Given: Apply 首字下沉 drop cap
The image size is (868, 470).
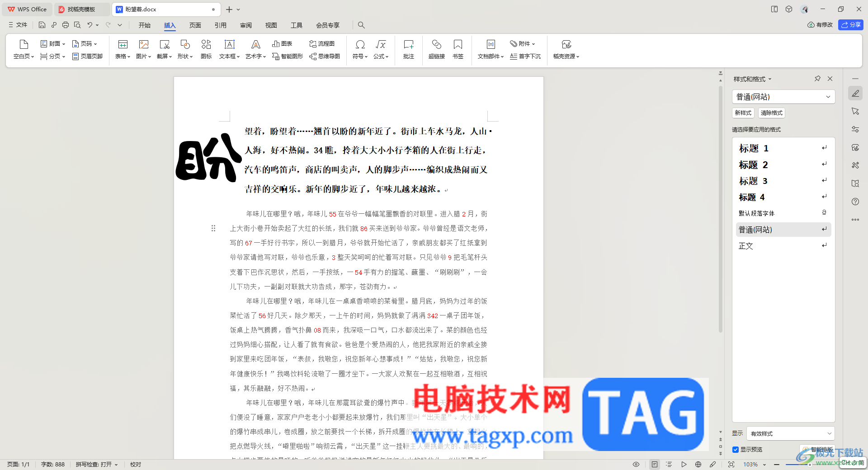Looking at the screenshot, I should click(525, 56).
